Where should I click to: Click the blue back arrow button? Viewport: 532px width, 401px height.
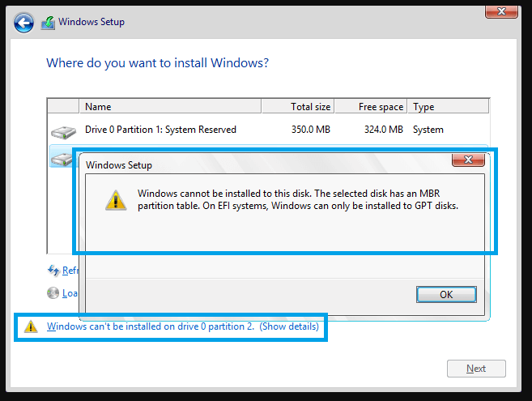[x=23, y=23]
